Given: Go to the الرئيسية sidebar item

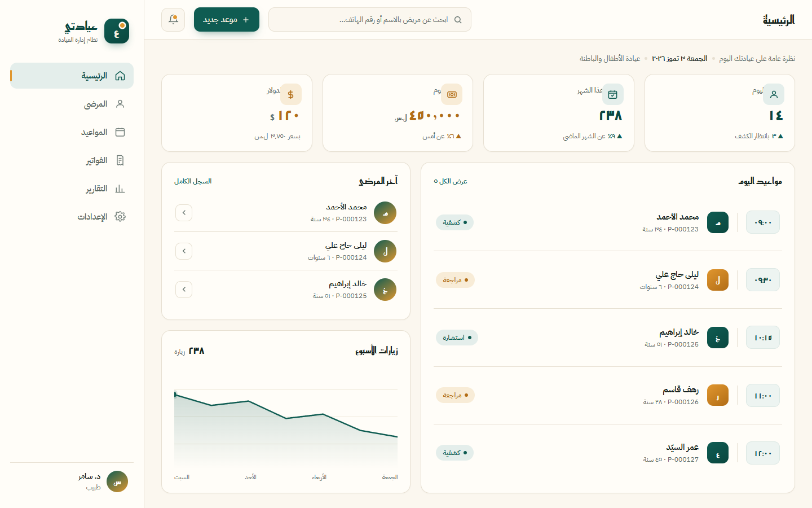Looking at the screenshot, I should [72, 76].
